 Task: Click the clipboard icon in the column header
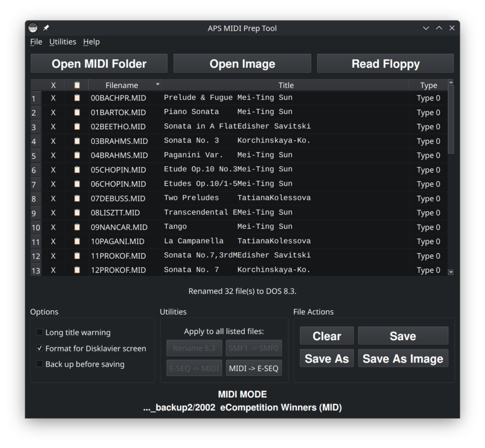click(76, 85)
